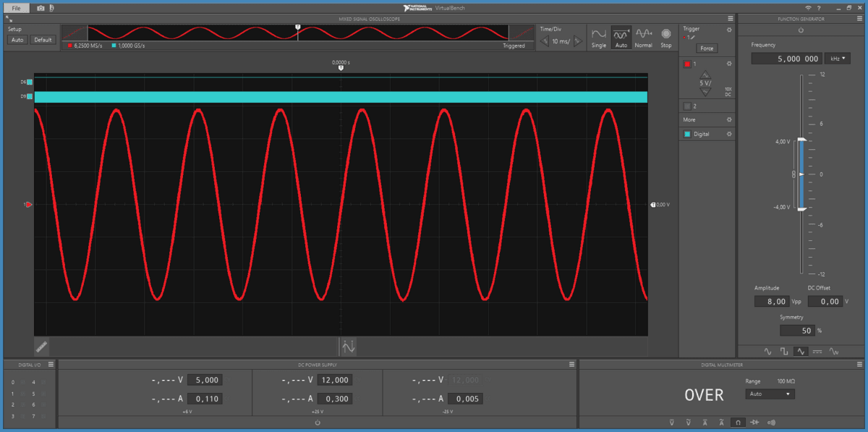868x432 pixels.
Task: Click the wireless connection status icon
Action: (x=808, y=8)
